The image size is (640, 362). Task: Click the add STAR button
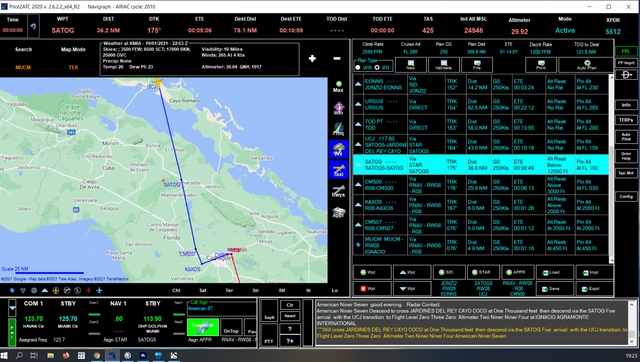click(x=483, y=272)
